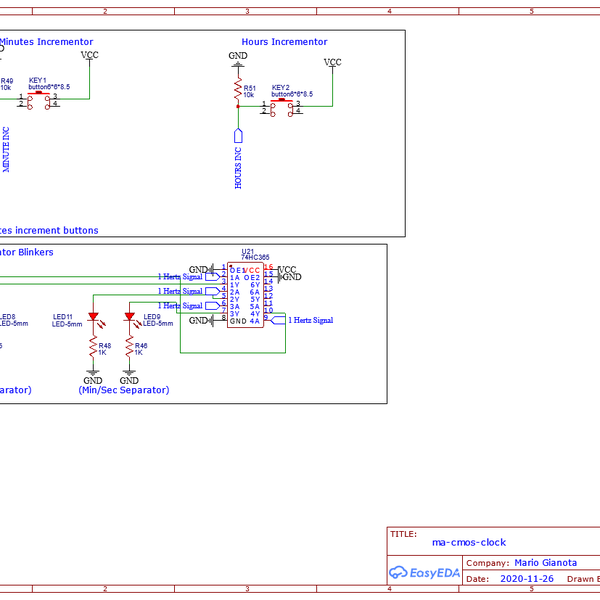Select the LED9 diode symbol
The height and width of the screenshot is (600, 600).
(x=129, y=318)
